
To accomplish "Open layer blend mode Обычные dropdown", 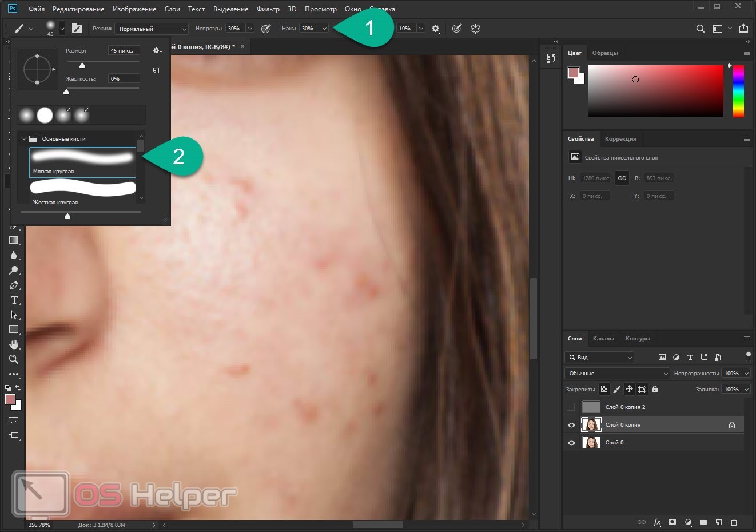I will [617, 373].
